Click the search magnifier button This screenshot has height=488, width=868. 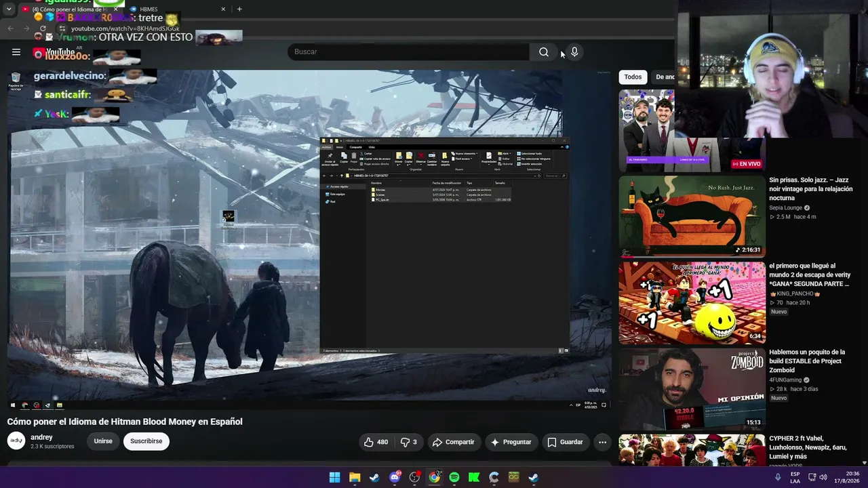[543, 52]
